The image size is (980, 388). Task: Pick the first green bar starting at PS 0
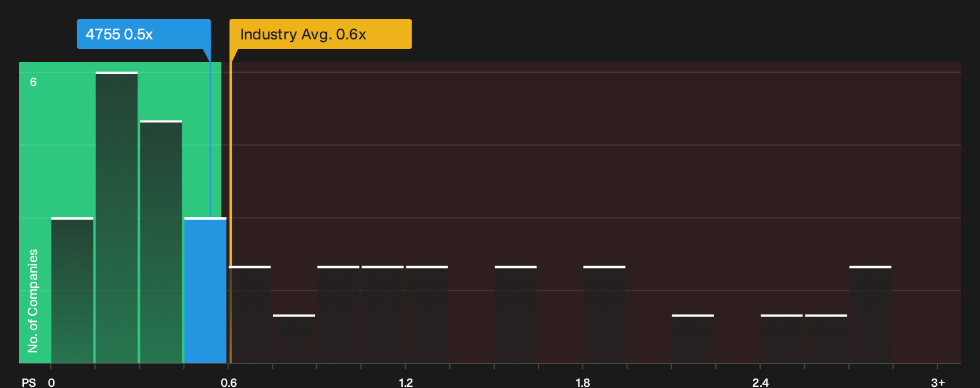[x=72, y=290]
